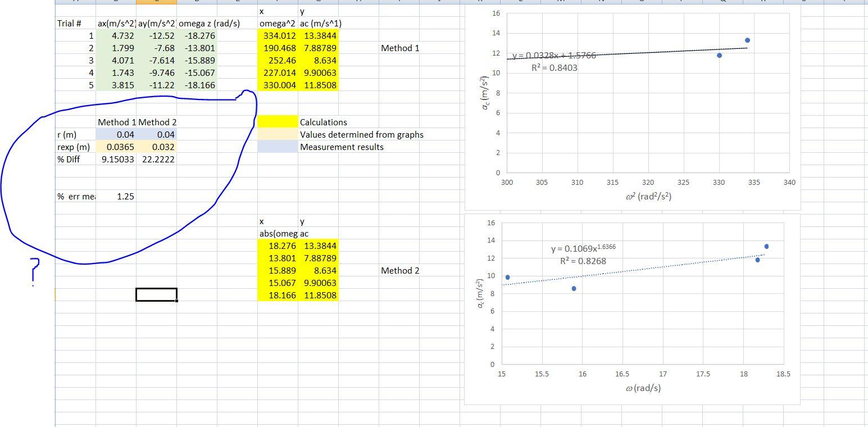Click the currently active empty cell outlined in black
This screenshot has height=427, width=868.
point(156,294)
